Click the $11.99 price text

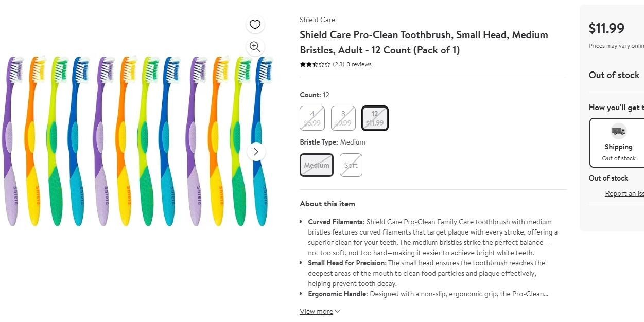(x=606, y=28)
